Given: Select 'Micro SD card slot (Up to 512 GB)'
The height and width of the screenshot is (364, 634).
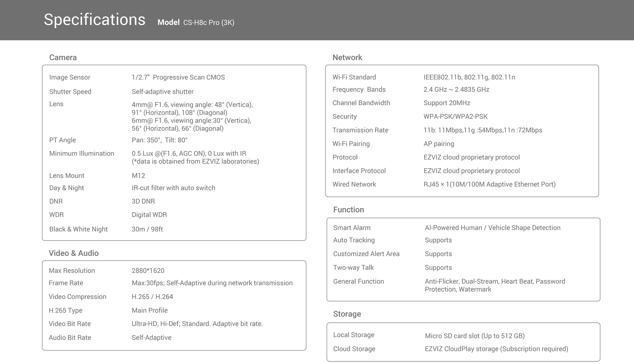Looking at the screenshot, I should pos(475,336).
